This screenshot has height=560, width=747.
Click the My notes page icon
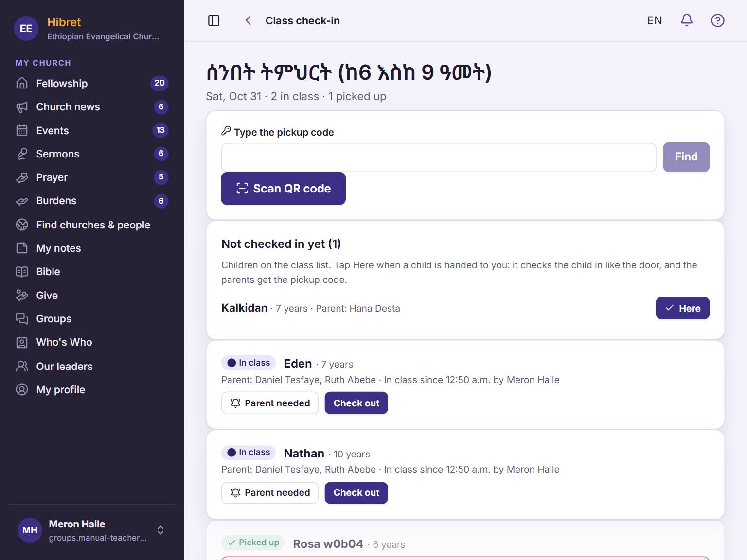(x=22, y=248)
